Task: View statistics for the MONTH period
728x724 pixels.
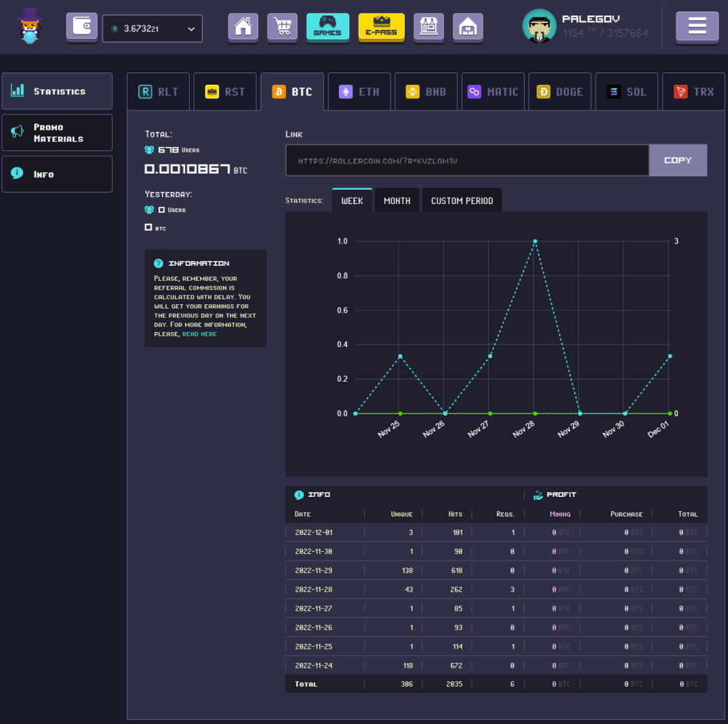Action: pyautogui.click(x=397, y=199)
